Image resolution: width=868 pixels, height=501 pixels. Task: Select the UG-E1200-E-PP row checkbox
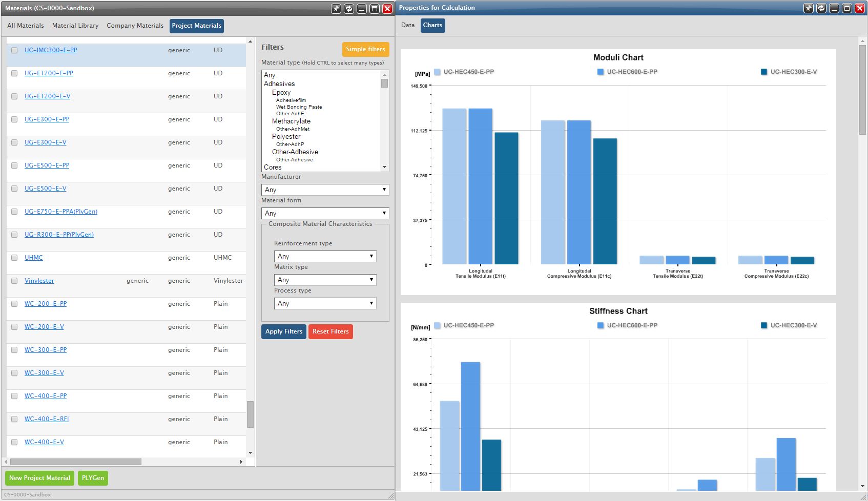click(14, 73)
